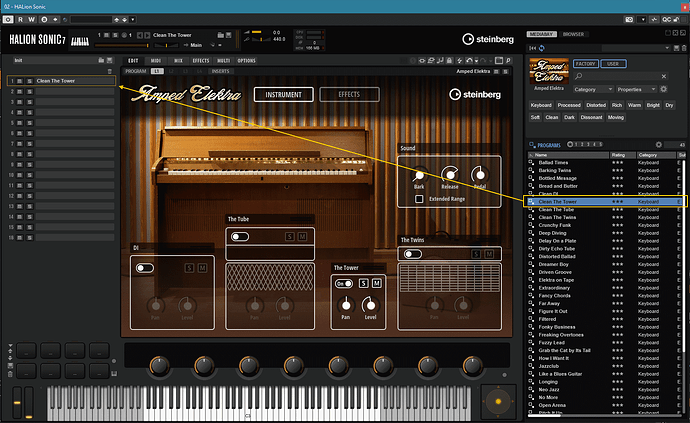This screenshot has height=423, width=690.
Task: Click the MediaBay search input field
Action: (x=621, y=76)
